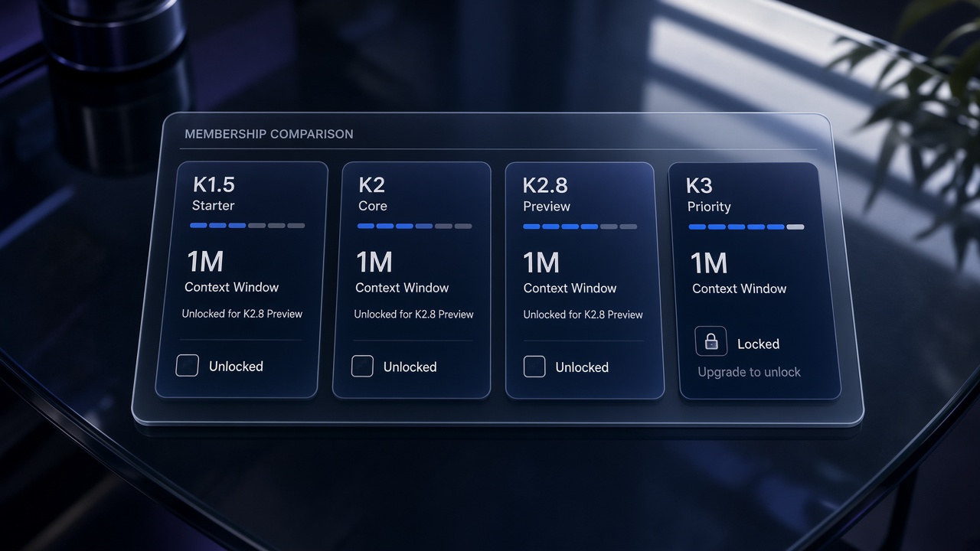This screenshot has width=980, height=551.
Task: Click the K2 Core progress bar
Action: [414, 226]
